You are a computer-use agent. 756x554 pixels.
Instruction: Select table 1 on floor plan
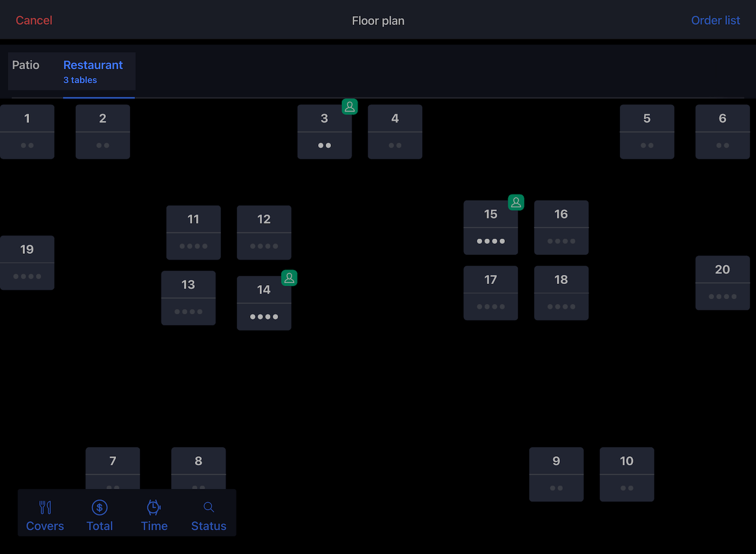click(x=27, y=132)
